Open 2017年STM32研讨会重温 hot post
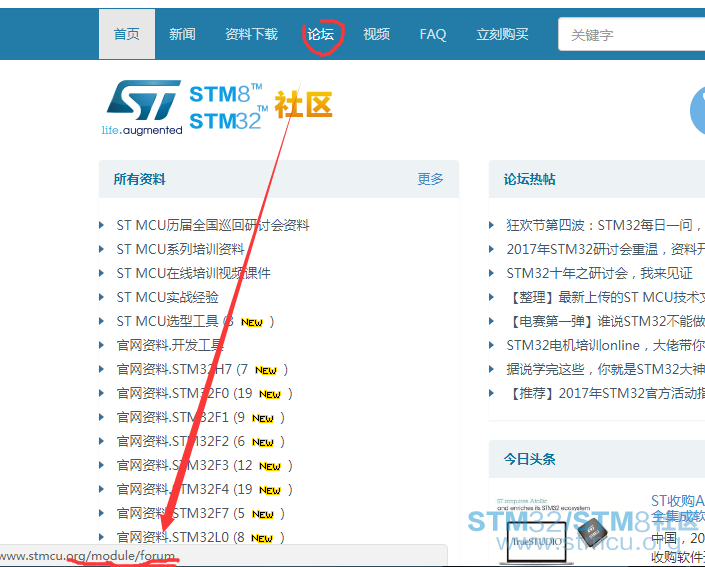The image size is (705, 567). [x=605, y=249]
